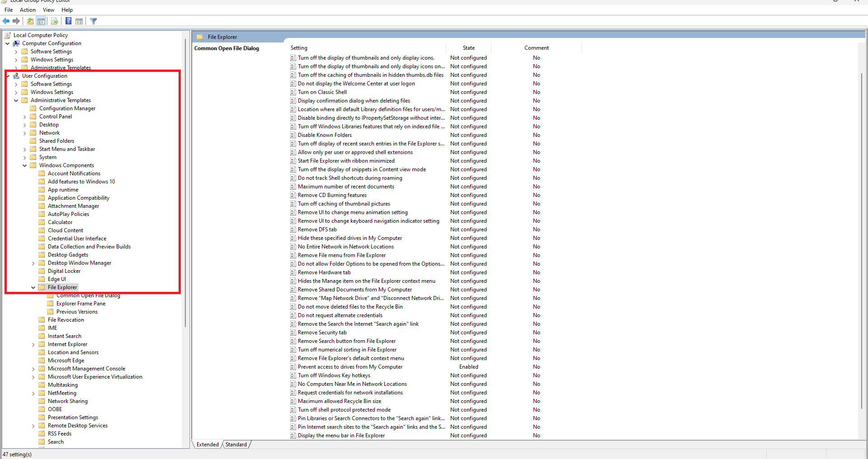The height and width of the screenshot is (459, 868).
Task: Expand the Remote Desktop Services folder
Action: (x=33, y=426)
